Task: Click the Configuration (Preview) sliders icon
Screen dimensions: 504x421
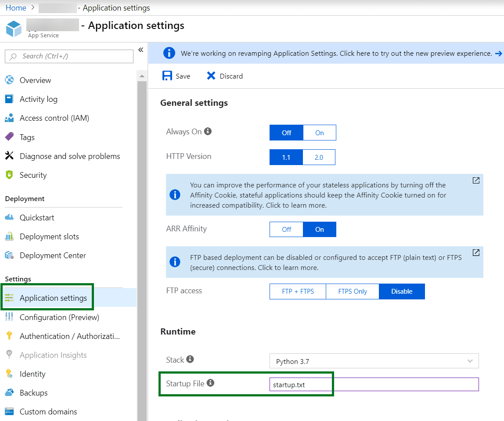Action: click(9, 317)
